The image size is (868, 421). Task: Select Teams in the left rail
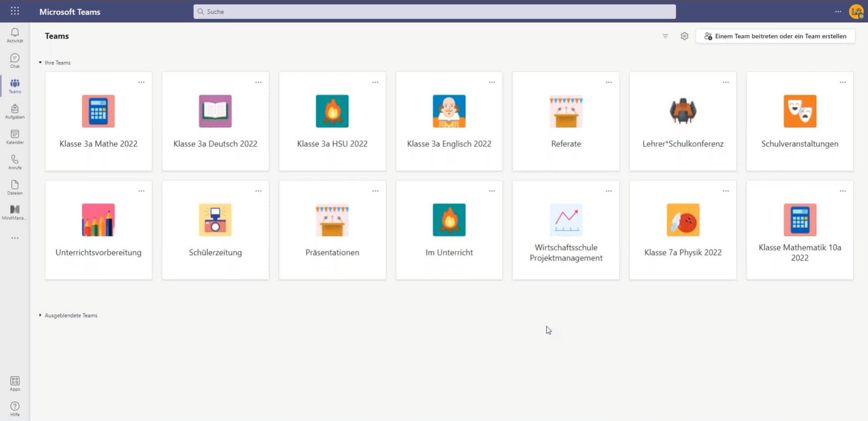(15, 86)
